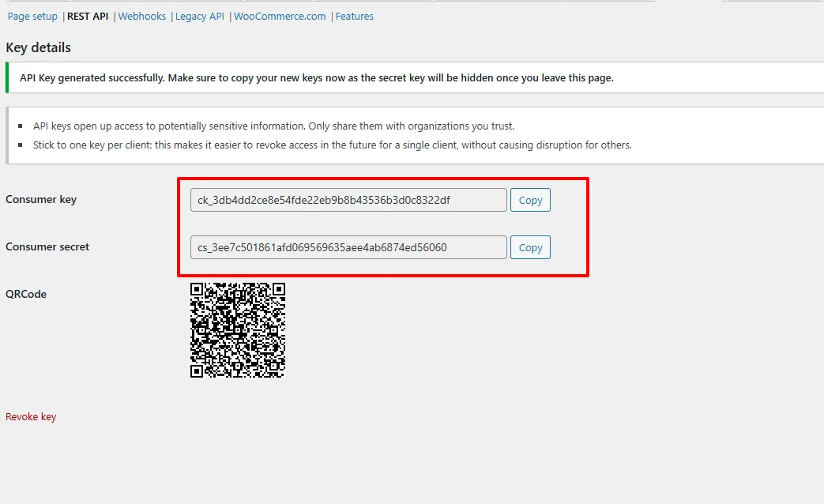Click the Consumer key label

[41, 200]
